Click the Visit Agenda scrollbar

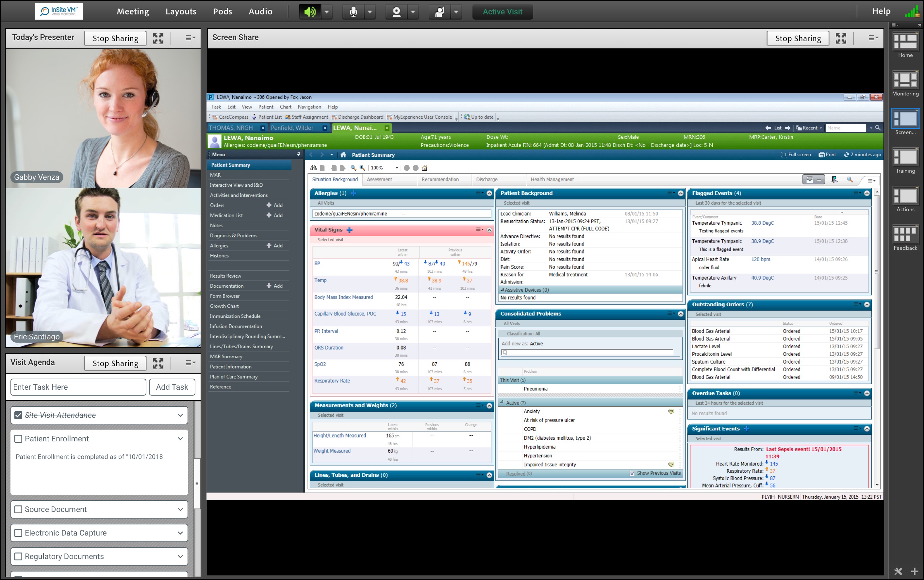pyautogui.click(x=197, y=483)
